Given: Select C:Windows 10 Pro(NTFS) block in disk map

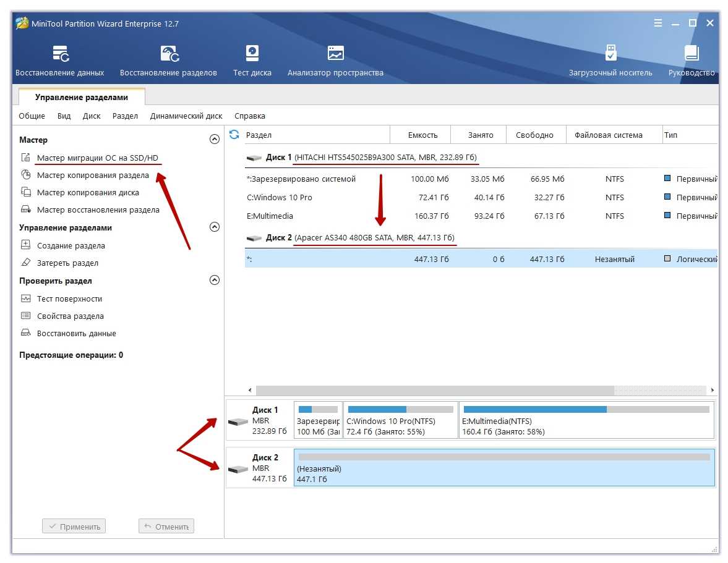Looking at the screenshot, I should [400, 420].
